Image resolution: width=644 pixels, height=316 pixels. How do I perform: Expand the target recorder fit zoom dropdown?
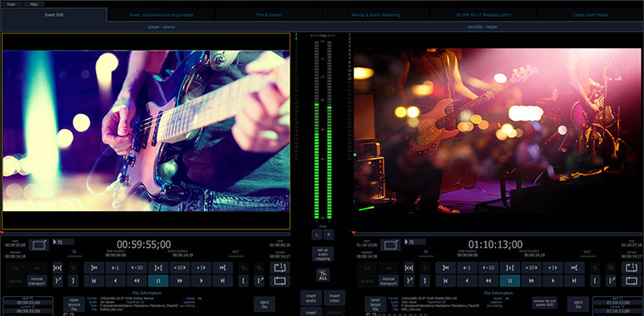click(x=415, y=242)
